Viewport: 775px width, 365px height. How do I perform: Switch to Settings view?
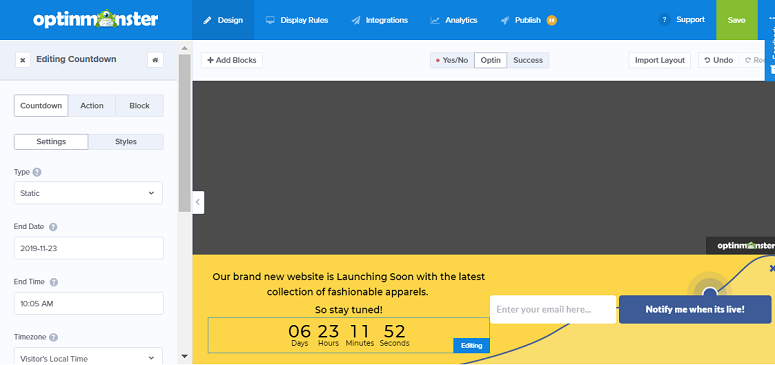pyautogui.click(x=51, y=141)
